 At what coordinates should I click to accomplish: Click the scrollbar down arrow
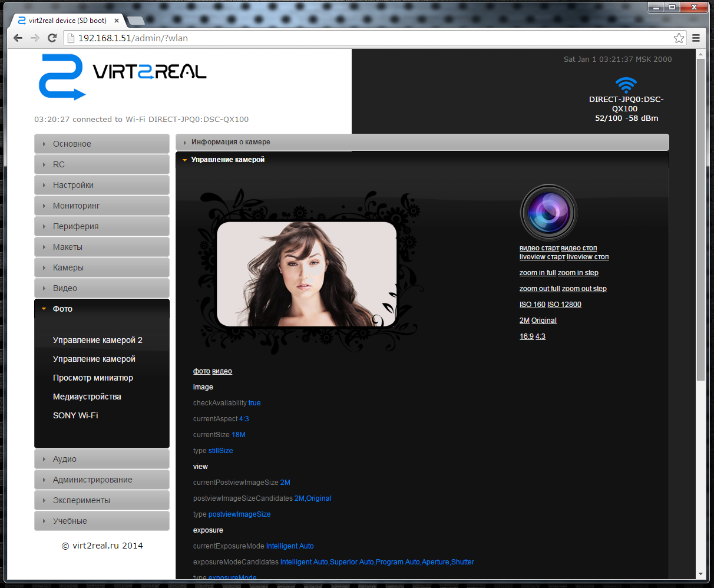[700, 574]
